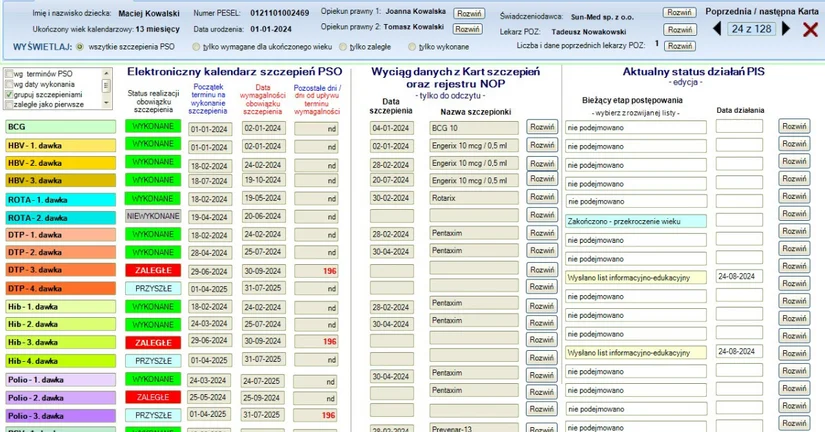Image resolution: width=825 pixels, height=432 pixels.
Task: Select 'tylko wykonane' radio option
Action: 412,47
